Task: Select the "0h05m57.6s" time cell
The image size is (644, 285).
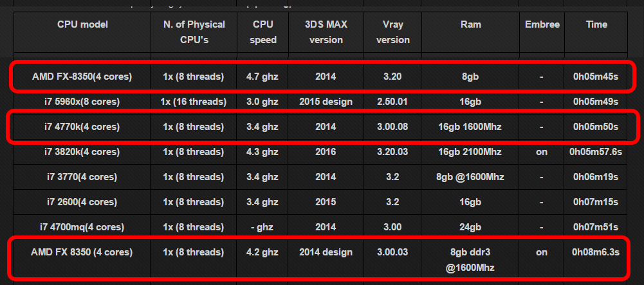Action: 596,152
